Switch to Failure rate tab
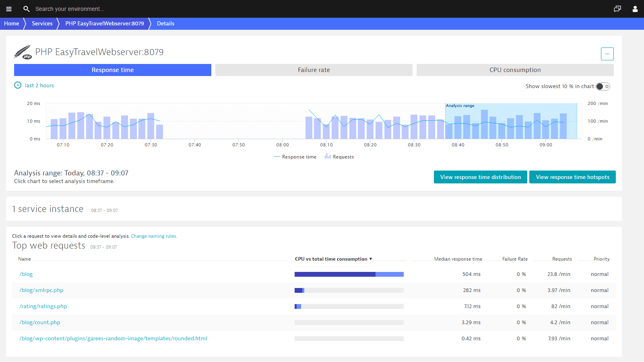This screenshot has height=362, width=644. (314, 70)
